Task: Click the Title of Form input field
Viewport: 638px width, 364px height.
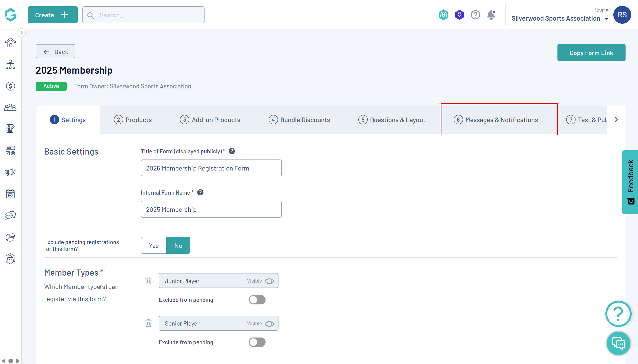Action: [211, 168]
